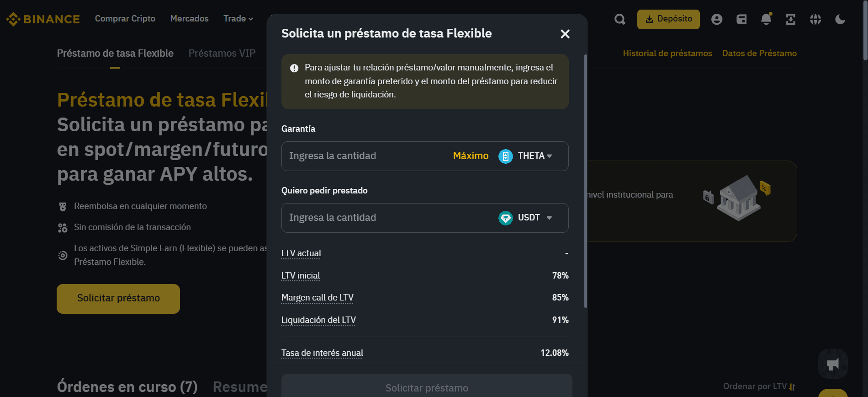Click the app download icon
The image size is (868, 397).
click(791, 19)
